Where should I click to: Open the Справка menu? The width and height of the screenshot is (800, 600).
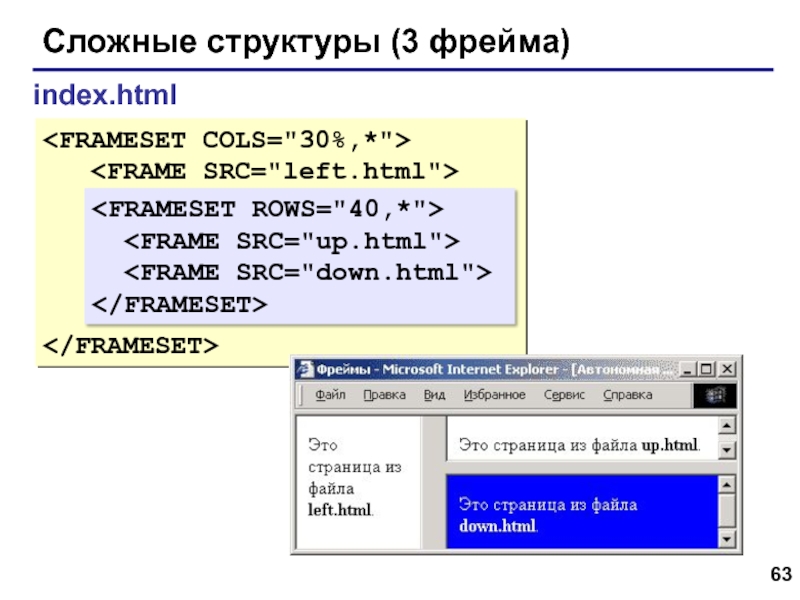pos(627,395)
